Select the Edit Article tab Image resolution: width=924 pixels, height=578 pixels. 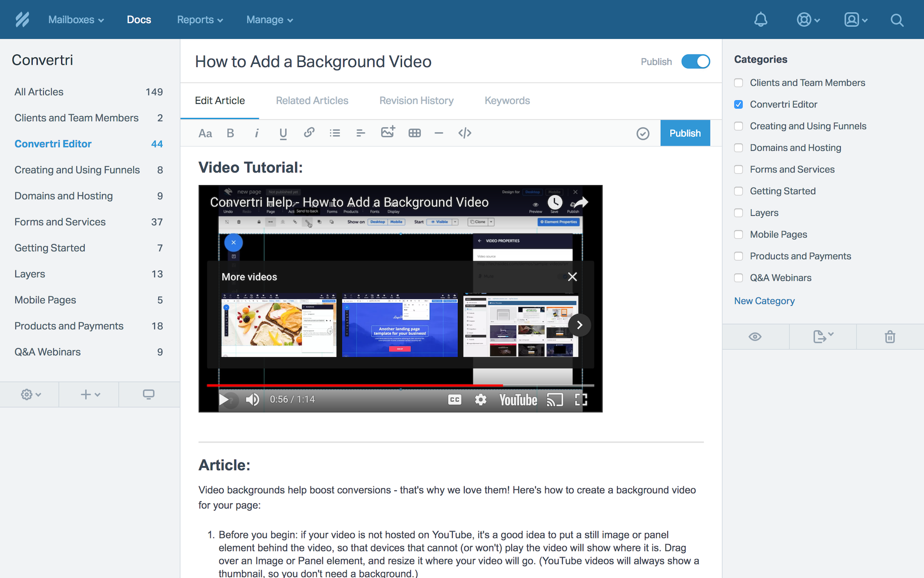point(220,101)
